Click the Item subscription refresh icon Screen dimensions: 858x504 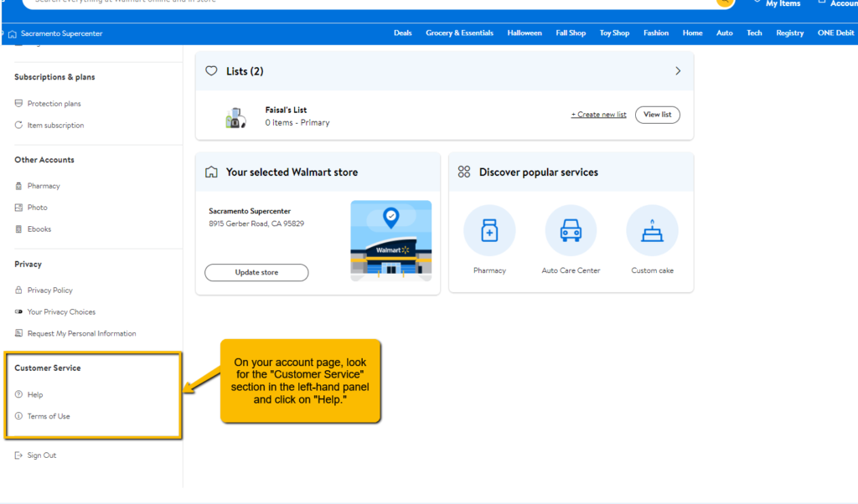(18, 126)
